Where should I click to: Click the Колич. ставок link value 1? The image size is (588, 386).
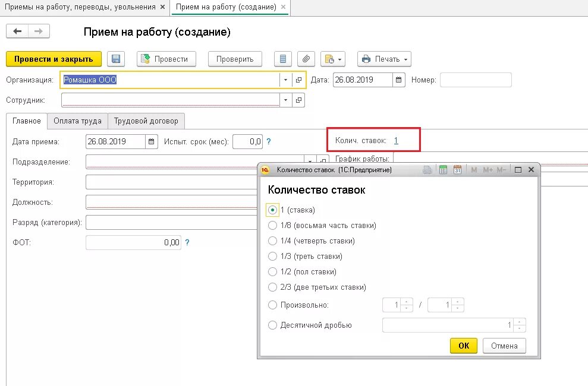click(x=396, y=141)
